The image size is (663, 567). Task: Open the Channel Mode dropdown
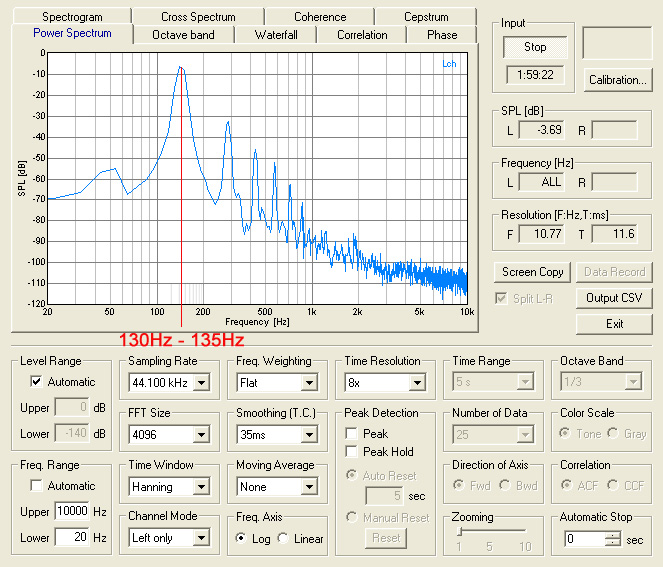pyautogui.click(x=202, y=538)
